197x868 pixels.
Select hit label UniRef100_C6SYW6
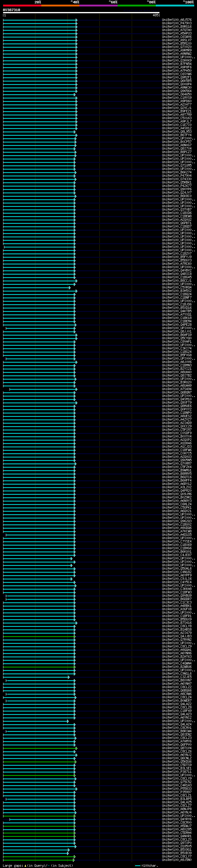(177, 74)
